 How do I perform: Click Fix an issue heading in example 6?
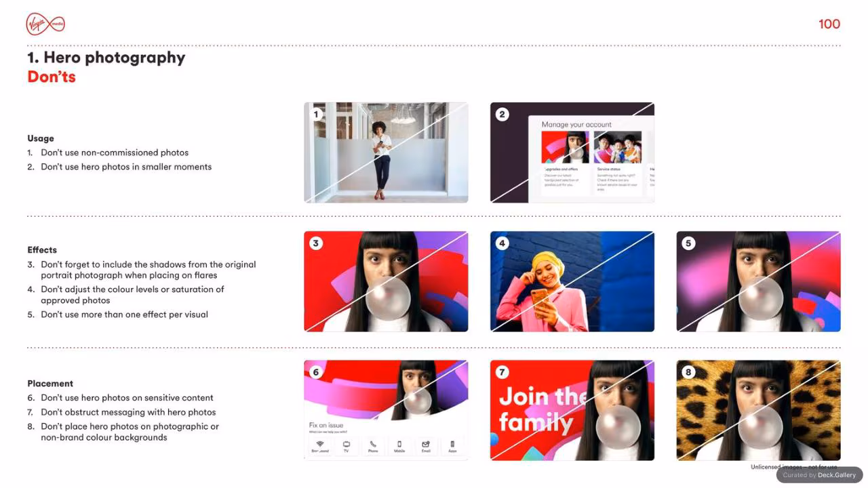pyautogui.click(x=326, y=426)
